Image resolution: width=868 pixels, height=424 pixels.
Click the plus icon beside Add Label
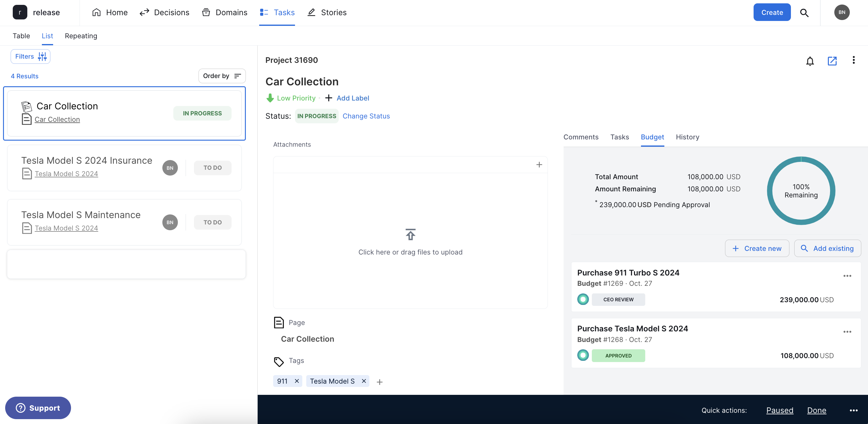[328, 98]
